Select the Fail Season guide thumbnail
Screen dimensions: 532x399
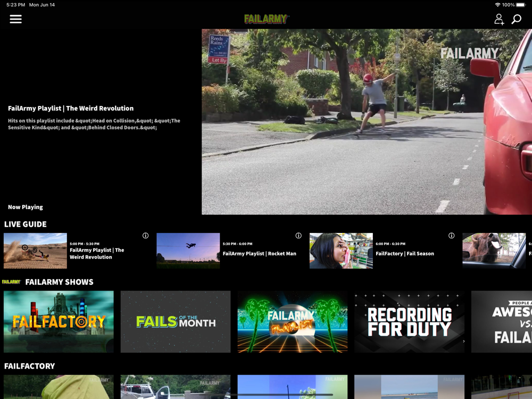pyautogui.click(x=341, y=251)
